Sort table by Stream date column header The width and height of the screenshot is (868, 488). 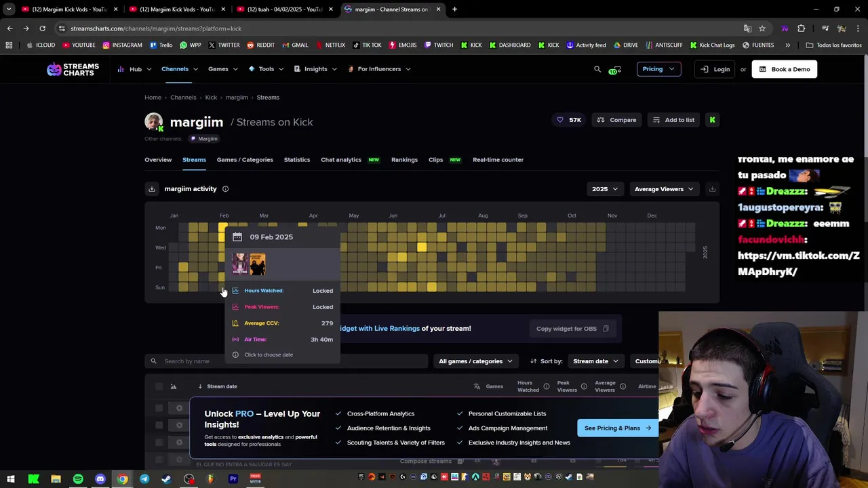222,386
